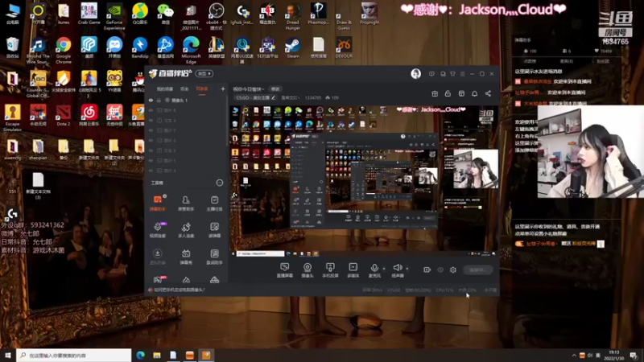Toggle visibility of 文本 3 source

[151, 150]
